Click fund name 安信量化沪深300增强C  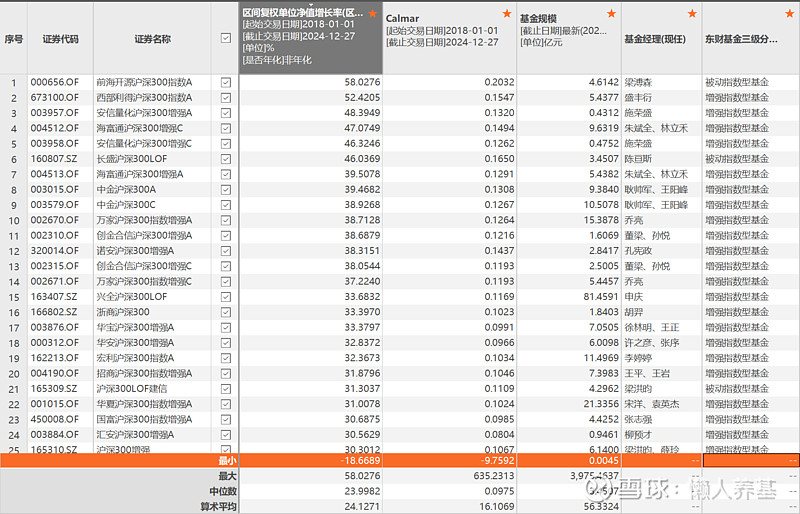(144, 143)
